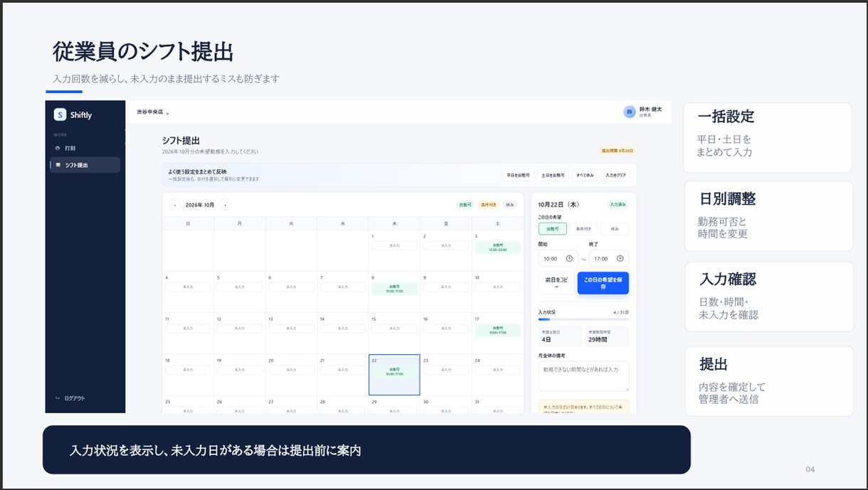The image size is (868, 490).
Task: Click the logout icon beside ログアウト
Action: click(58, 398)
